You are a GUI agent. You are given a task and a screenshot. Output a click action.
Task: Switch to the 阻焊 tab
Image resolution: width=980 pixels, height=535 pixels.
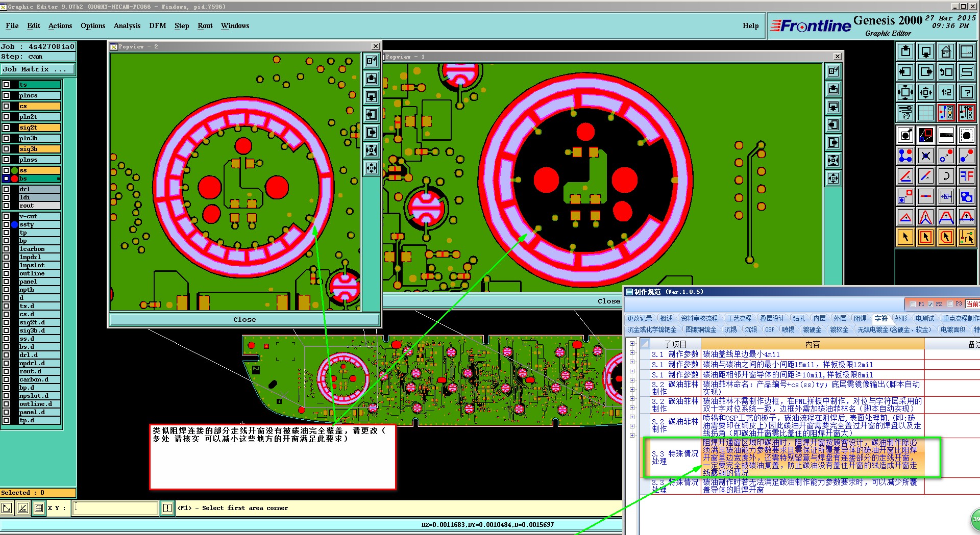pyautogui.click(x=860, y=318)
